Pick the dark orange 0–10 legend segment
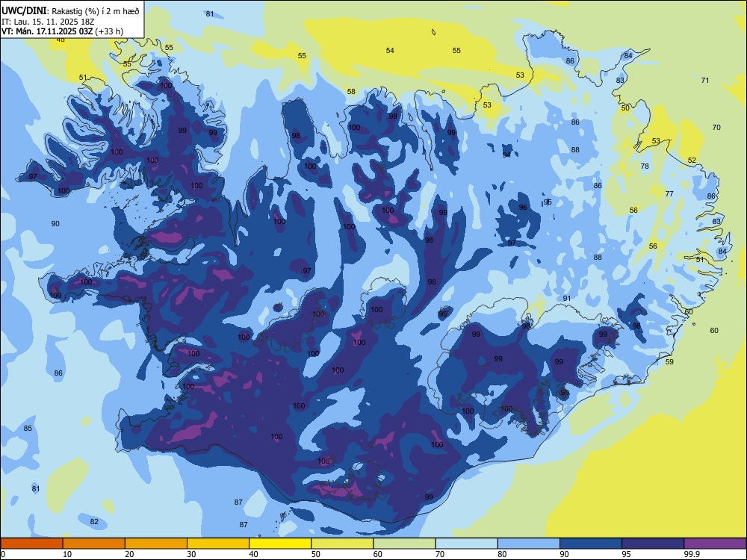This screenshot has width=747, height=560. pos(31,544)
